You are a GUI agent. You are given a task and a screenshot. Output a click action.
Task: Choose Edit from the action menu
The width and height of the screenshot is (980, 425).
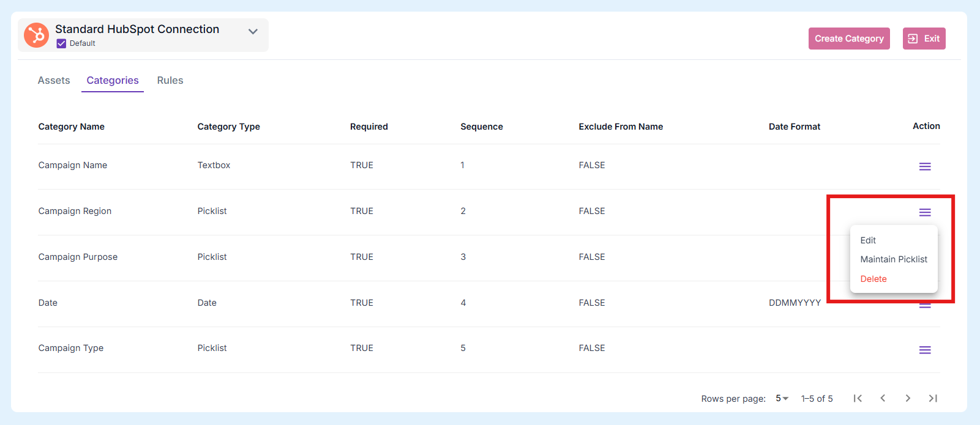point(868,240)
